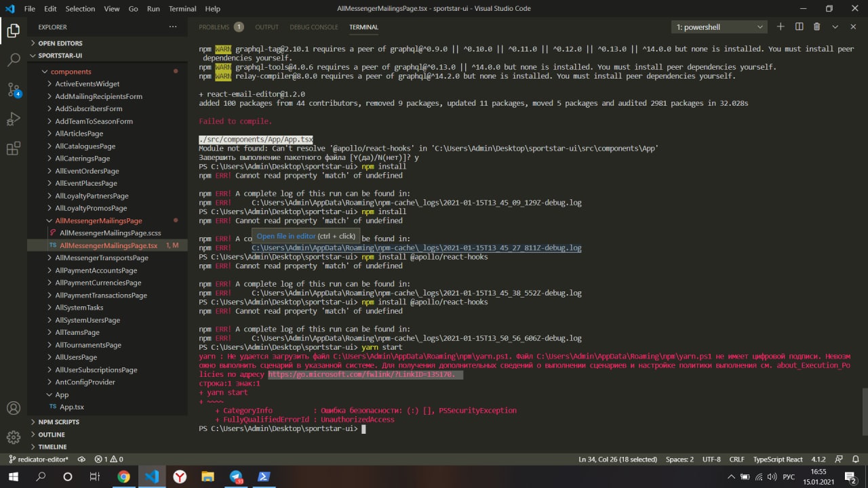Open PowerShell from the taskbar
Image resolution: width=868 pixels, height=488 pixels.
click(x=264, y=476)
